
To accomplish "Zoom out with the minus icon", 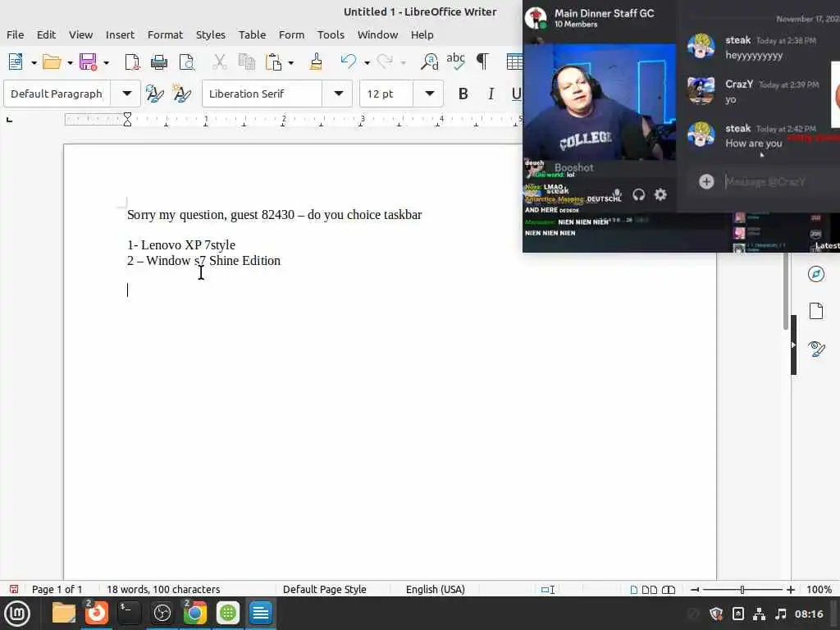I will coord(695,590).
